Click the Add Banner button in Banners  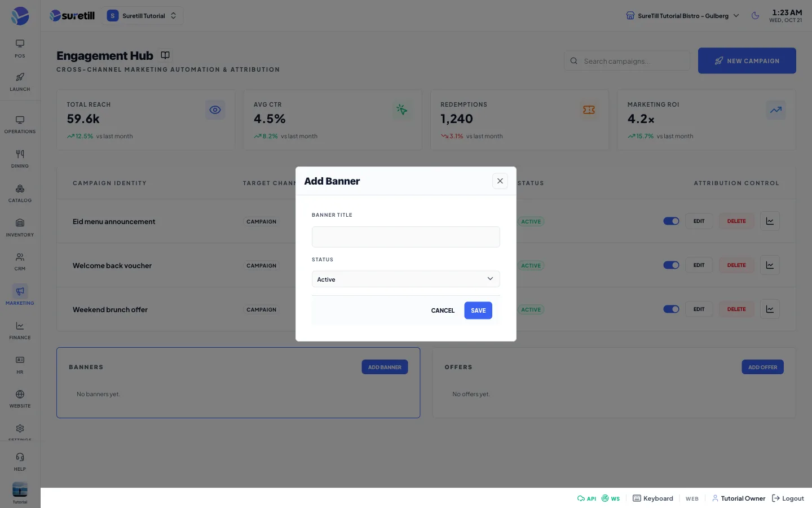[x=385, y=367]
